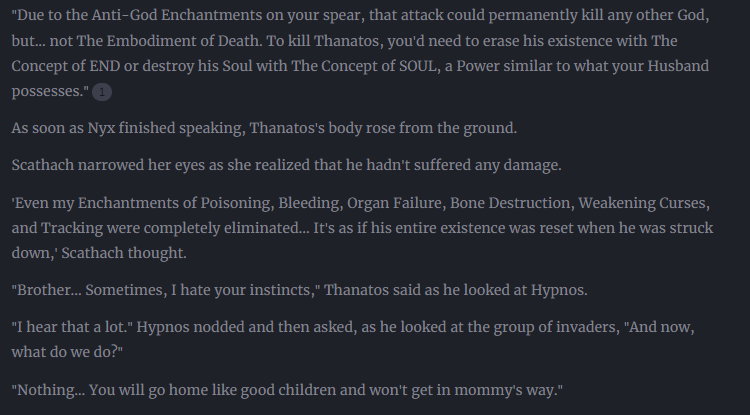This screenshot has height=415, width=750.
Task: Select the paragraph "As soon as Nyx finished speaking"
Action: [264, 128]
